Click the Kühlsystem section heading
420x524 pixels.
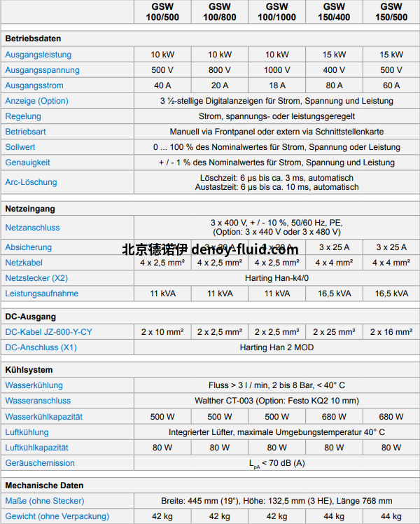[x=29, y=370]
